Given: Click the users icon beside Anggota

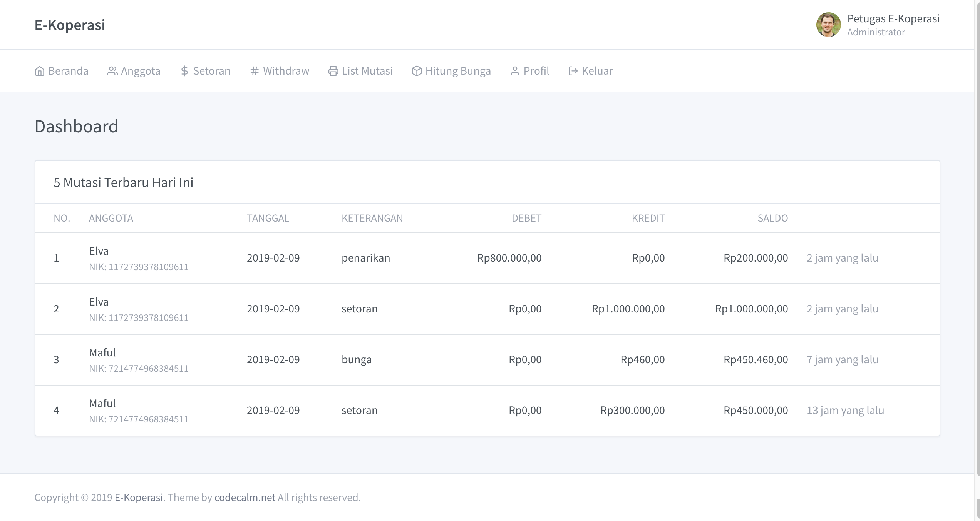Looking at the screenshot, I should click(112, 71).
